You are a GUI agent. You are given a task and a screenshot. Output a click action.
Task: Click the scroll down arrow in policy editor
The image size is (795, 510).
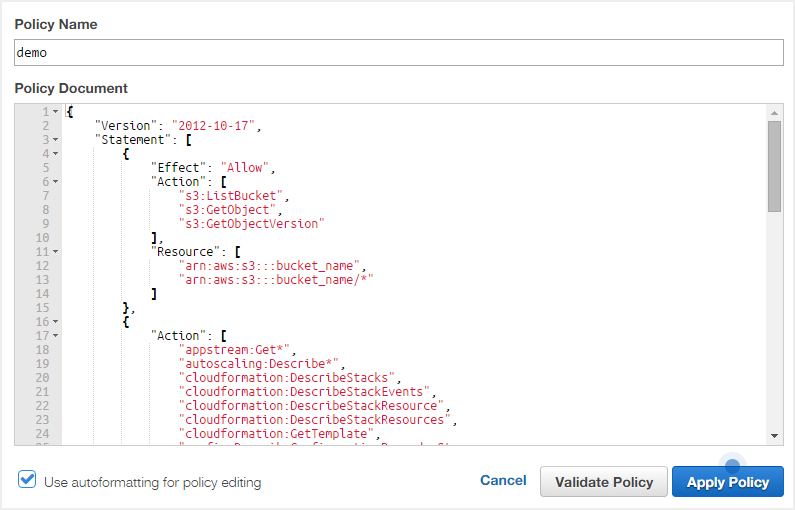coord(775,437)
